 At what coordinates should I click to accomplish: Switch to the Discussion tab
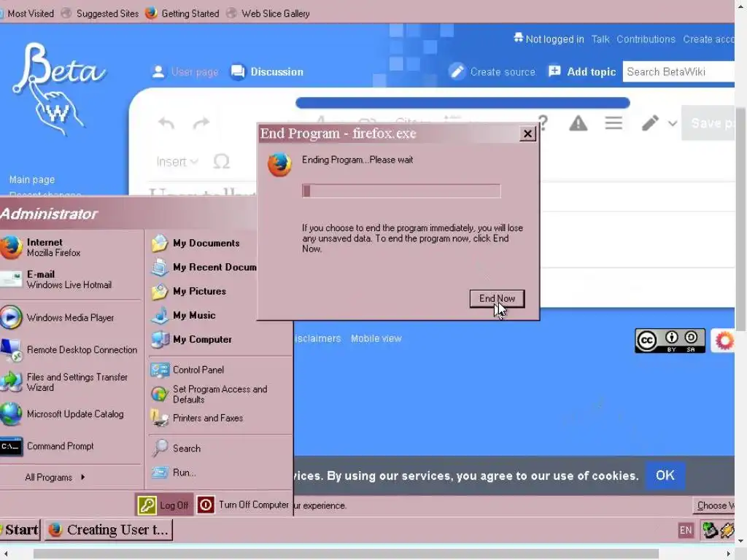point(267,72)
